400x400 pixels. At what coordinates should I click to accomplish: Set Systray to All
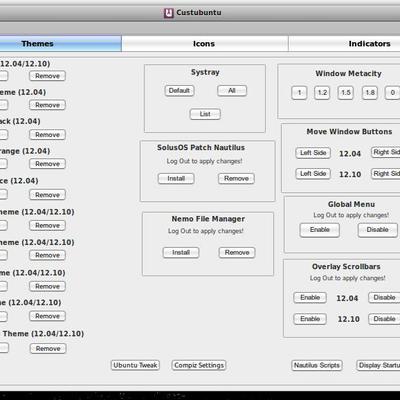[232, 91]
